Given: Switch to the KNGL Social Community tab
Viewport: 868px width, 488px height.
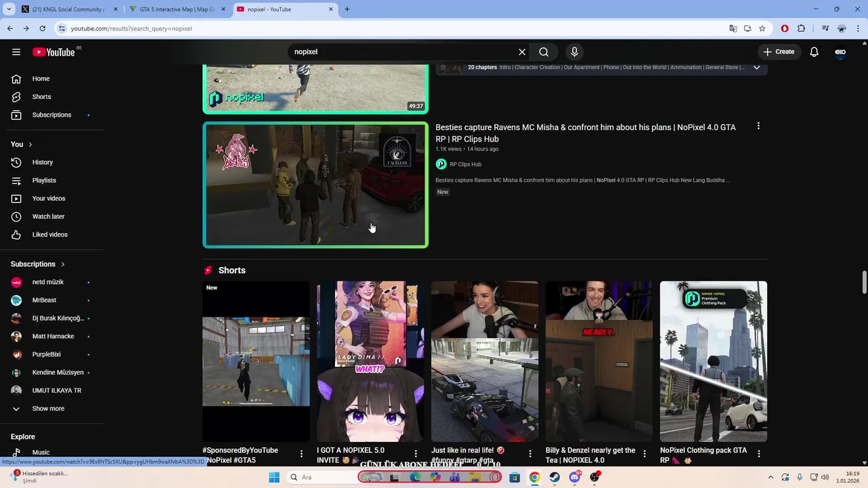Looking at the screenshot, I should pos(68,9).
